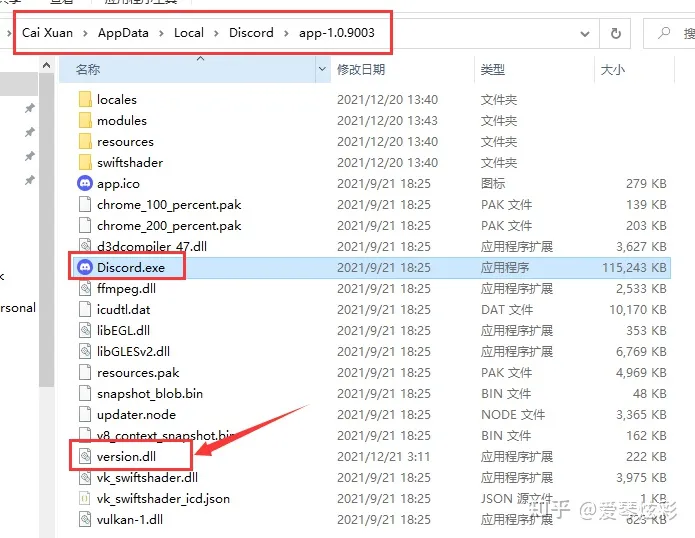Click the vulkan-1.dll file icon
The height and width of the screenshot is (538, 695).
tap(85, 519)
